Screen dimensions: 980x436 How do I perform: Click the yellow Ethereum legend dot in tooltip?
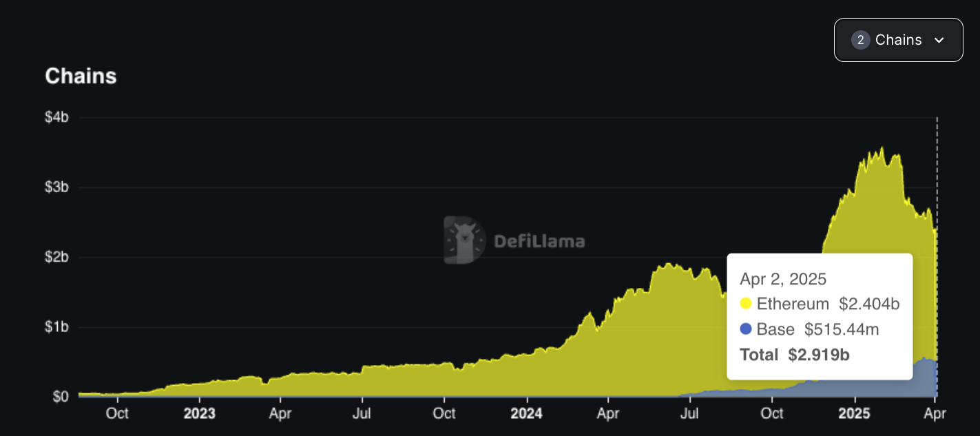point(745,304)
